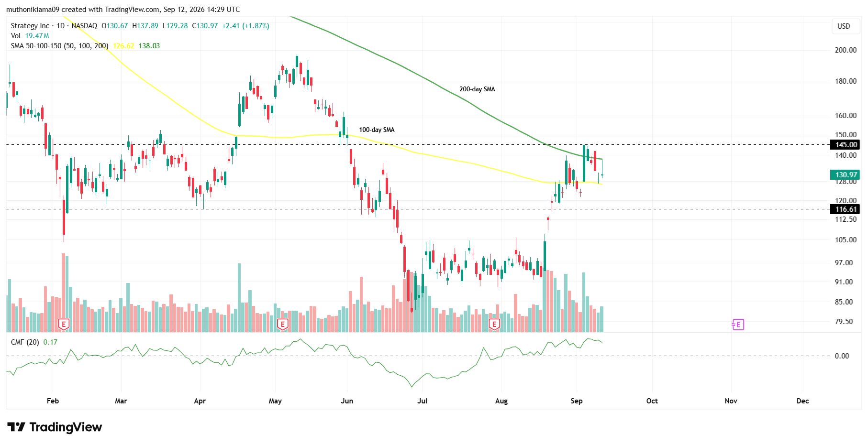The image size is (868, 445).
Task: Click the H137.89 high value
Action: 145,26
